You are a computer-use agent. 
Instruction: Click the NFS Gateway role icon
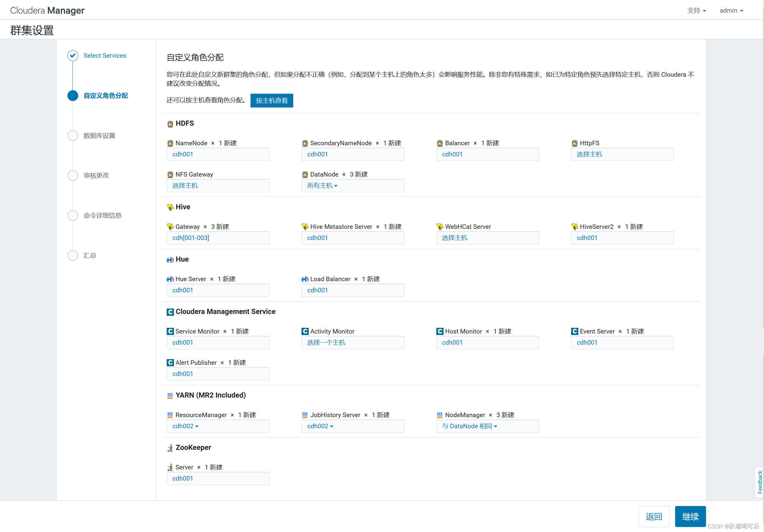point(170,174)
